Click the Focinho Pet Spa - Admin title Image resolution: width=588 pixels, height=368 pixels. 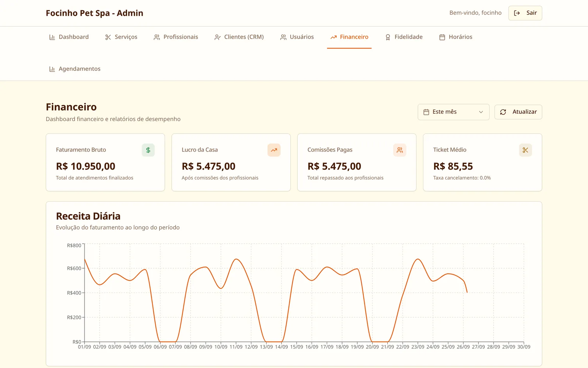pyautogui.click(x=94, y=13)
